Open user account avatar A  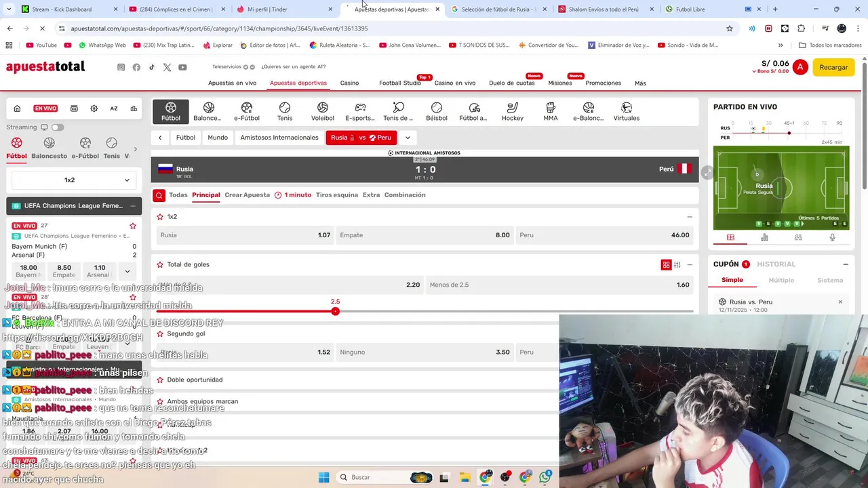800,67
